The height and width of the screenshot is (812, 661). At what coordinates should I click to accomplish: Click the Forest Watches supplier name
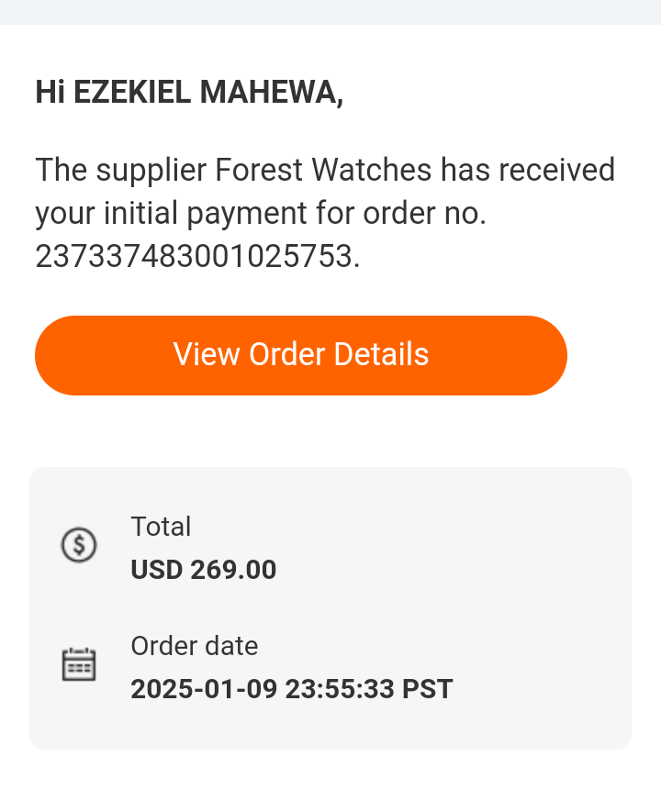pos(323,170)
